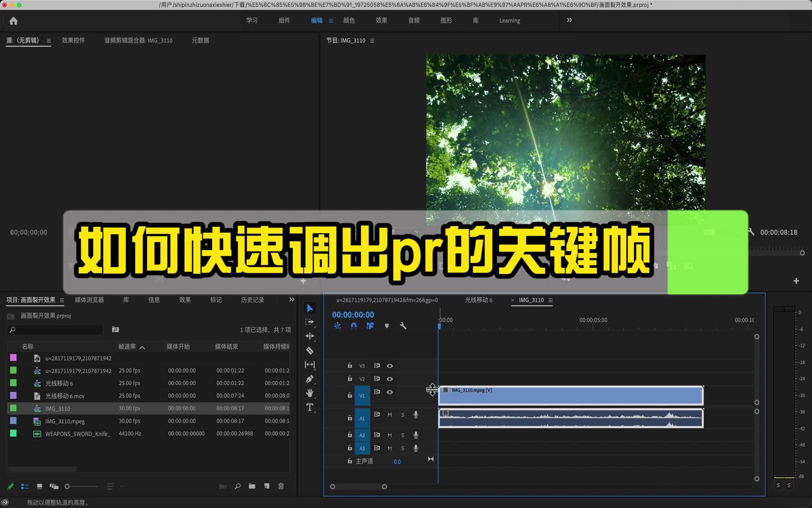Click the project search input field
This screenshot has height=508, width=812.
55,329
